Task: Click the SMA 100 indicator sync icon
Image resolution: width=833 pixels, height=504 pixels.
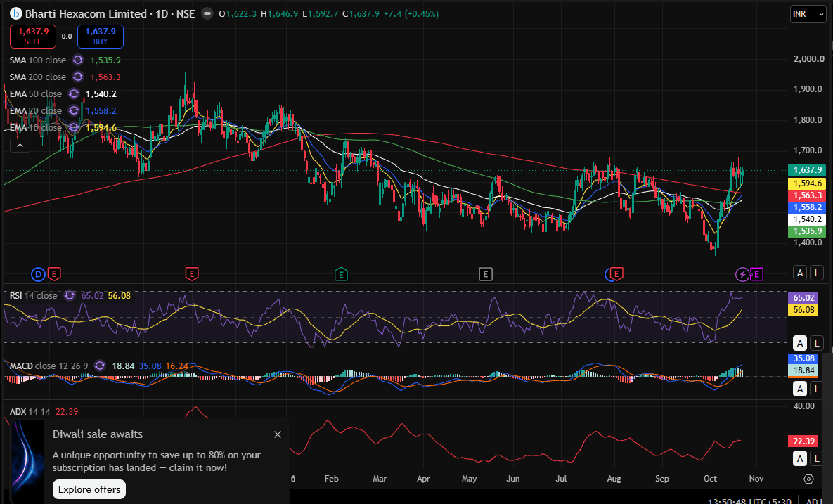Action: [x=78, y=60]
